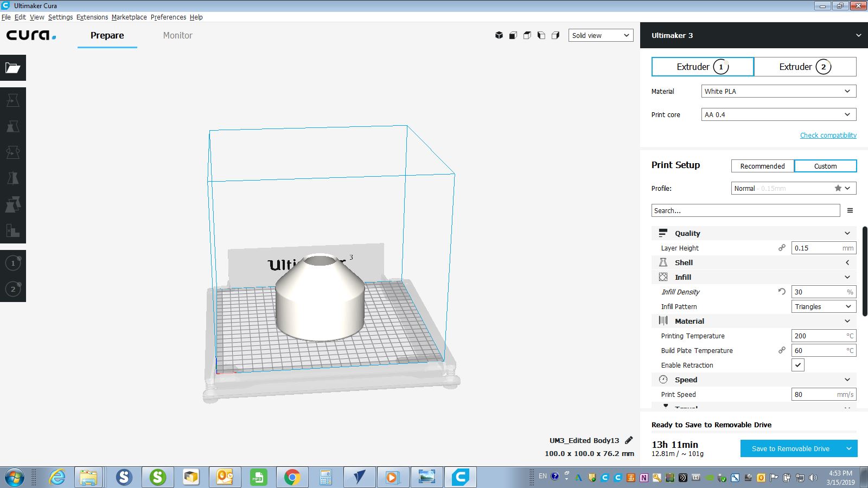Open the Solid view mode dropdown

(601, 35)
